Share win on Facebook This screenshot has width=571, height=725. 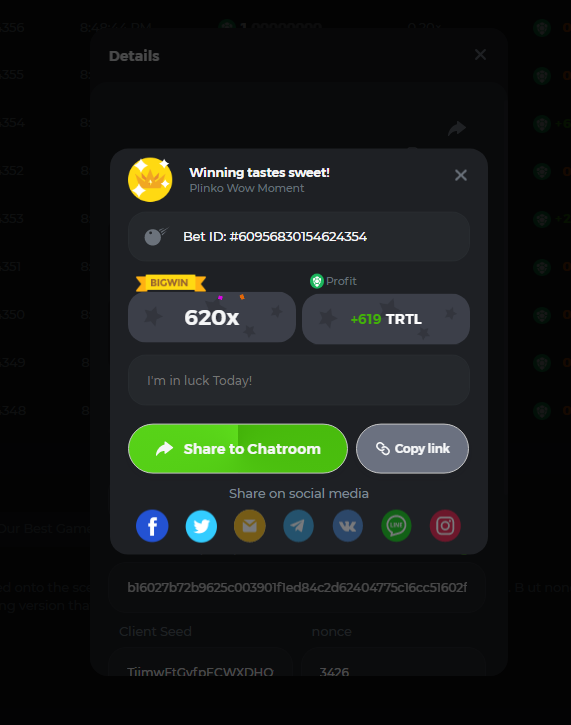152,526
